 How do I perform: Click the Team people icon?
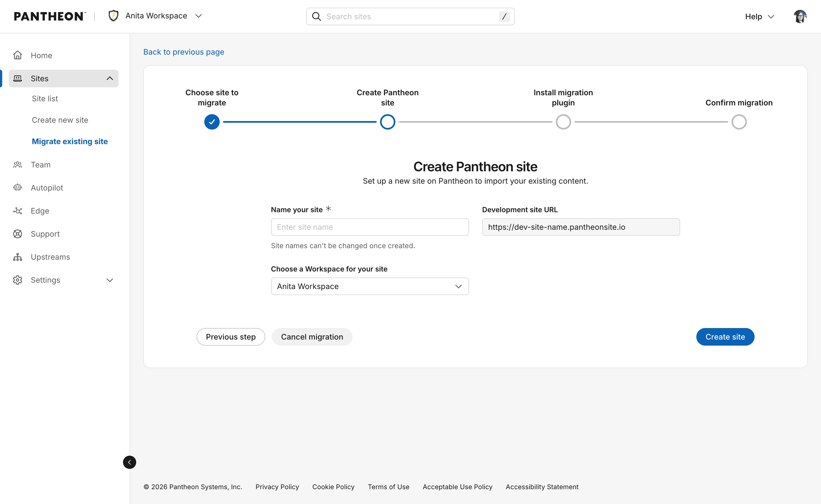[18, 165]
